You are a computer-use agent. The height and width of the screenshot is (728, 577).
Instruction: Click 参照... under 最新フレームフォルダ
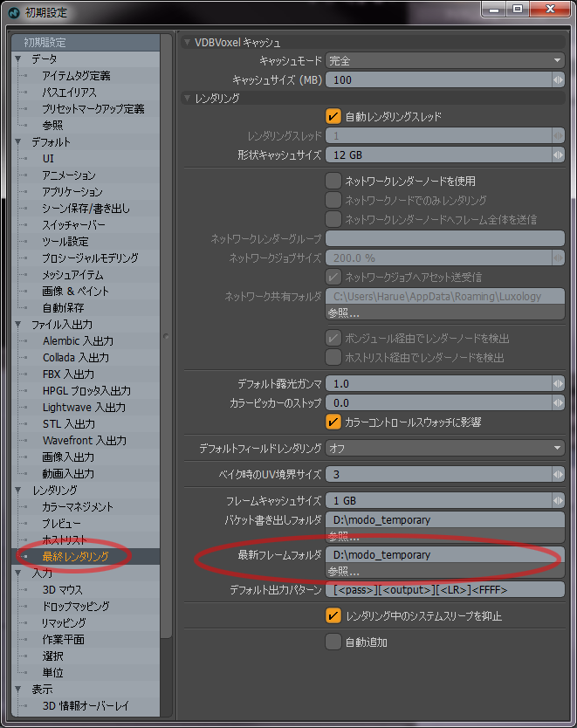pos(444,571)
